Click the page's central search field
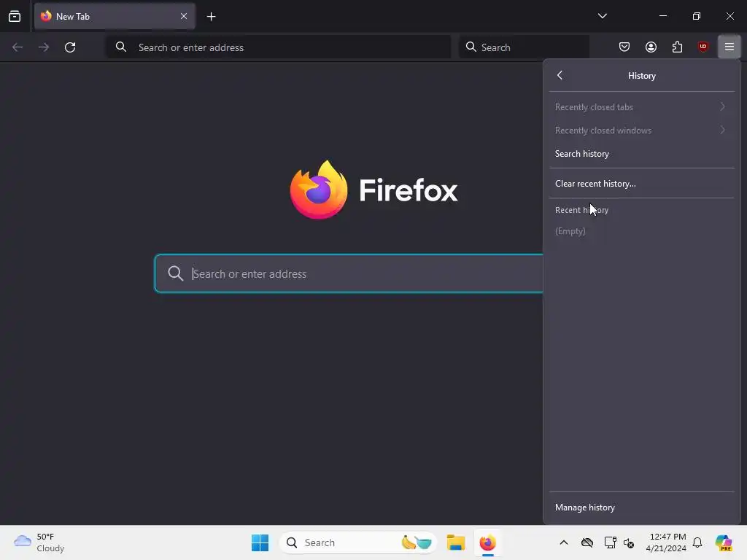 coord(349,273)
